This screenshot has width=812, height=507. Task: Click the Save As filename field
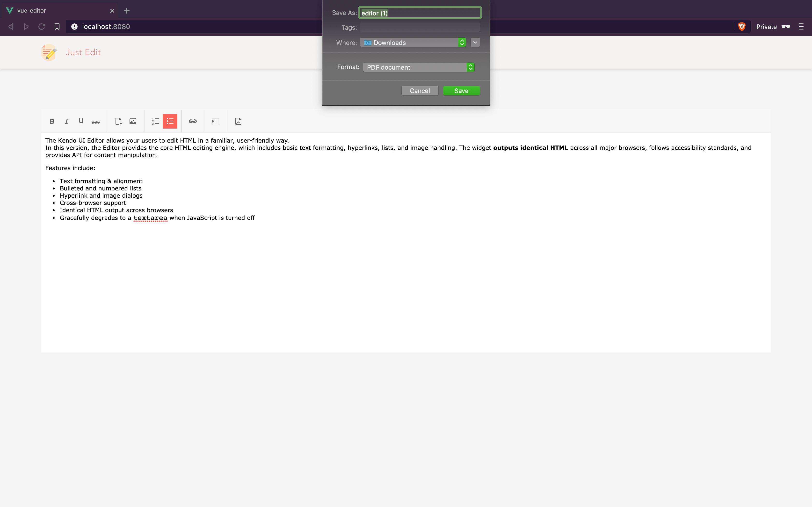click(420, 13)
